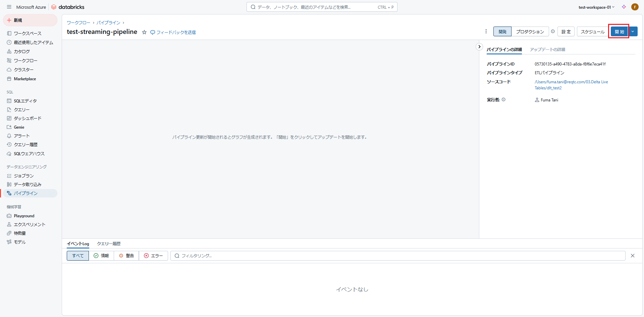Open the user avatar F menu
This screenshot has width=644, height=317.
point(635,7)
